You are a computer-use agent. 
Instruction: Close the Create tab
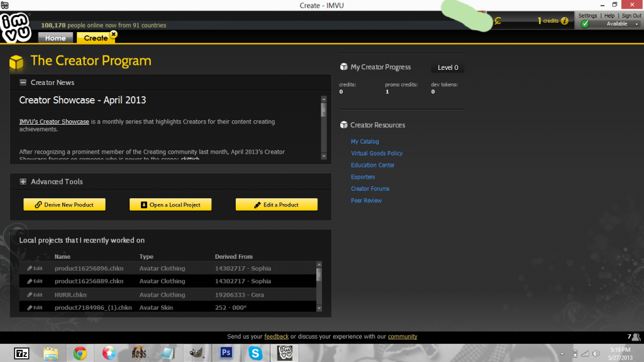[x=114, y=34]
